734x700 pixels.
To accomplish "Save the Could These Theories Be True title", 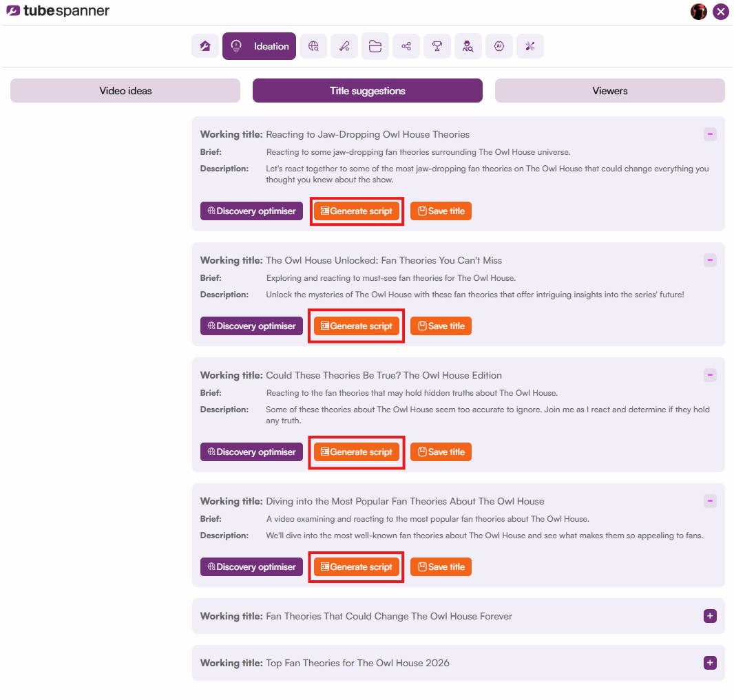I will (x=441, y=452).
